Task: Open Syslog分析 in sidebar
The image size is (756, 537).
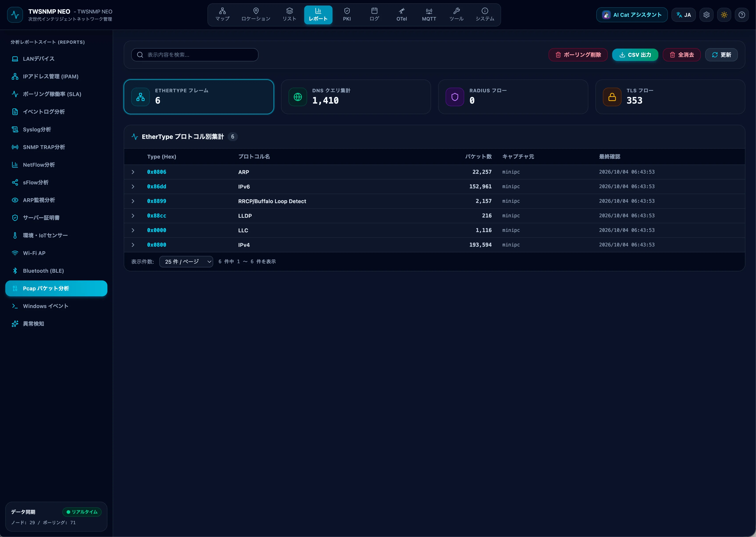Action: pos(56,130)
